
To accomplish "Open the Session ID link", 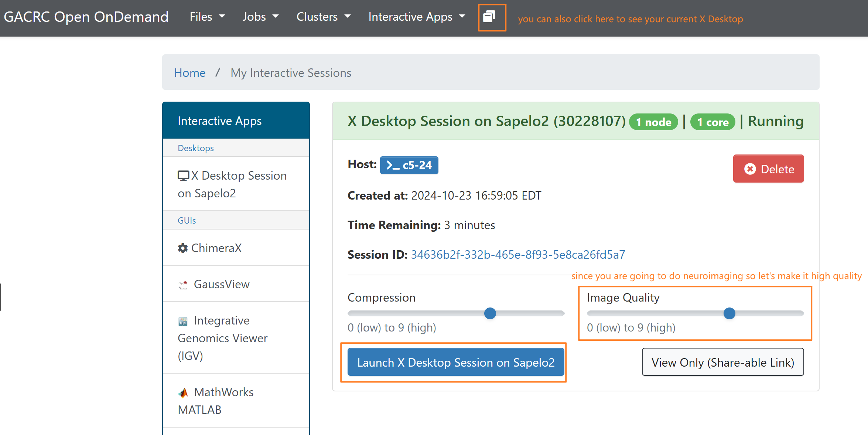I will [x=518, y=255].
